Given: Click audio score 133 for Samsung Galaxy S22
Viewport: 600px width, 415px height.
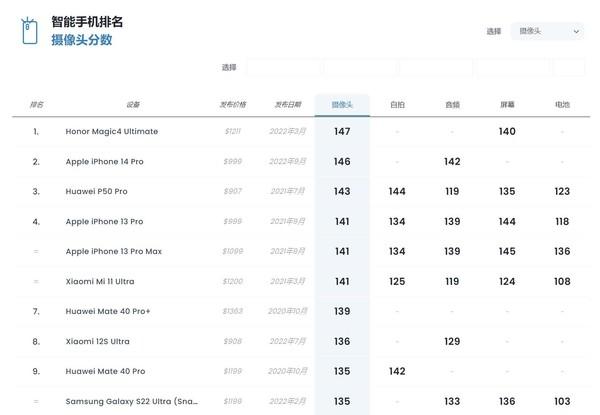Looking at the screenshot, I should coord(452,401).
